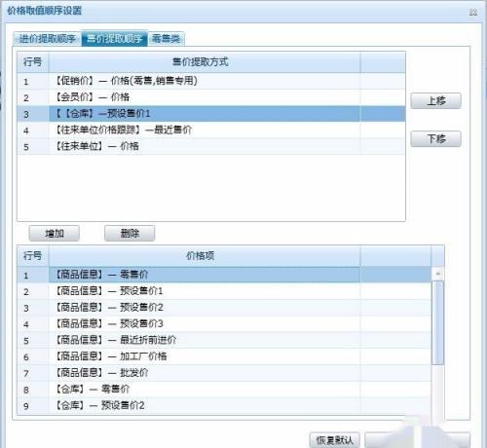The width and height of the screenshot is (487, 448).
Task: Click the 恢复默认 button
Action: click(x=335, y=440)
